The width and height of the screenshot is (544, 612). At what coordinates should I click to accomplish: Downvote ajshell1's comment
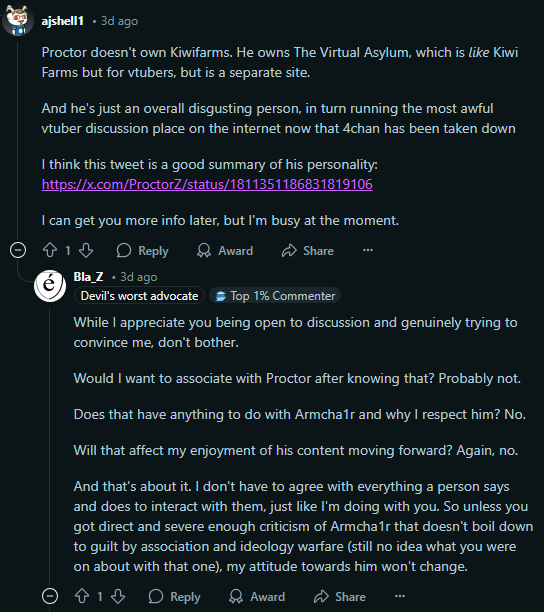[86, 250]
